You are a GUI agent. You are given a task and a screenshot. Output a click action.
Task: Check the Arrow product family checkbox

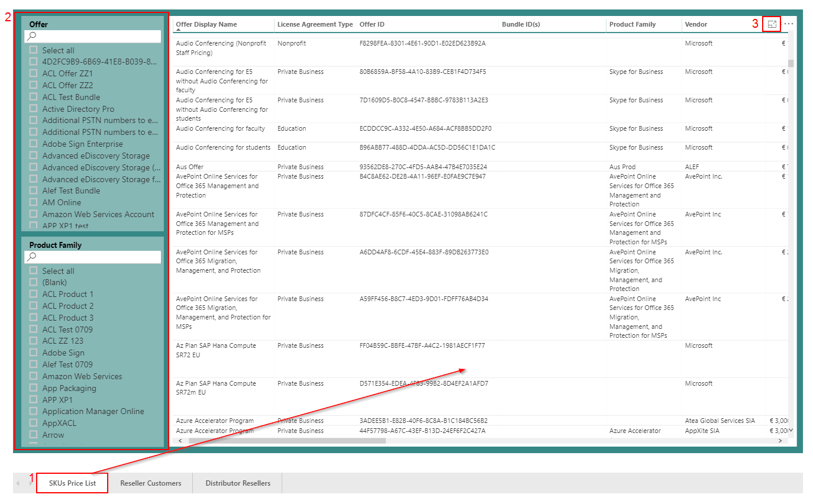33,435
